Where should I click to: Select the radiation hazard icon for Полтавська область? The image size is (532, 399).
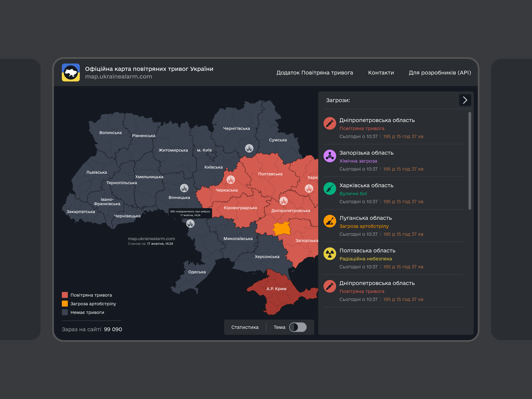coord(330,254)
